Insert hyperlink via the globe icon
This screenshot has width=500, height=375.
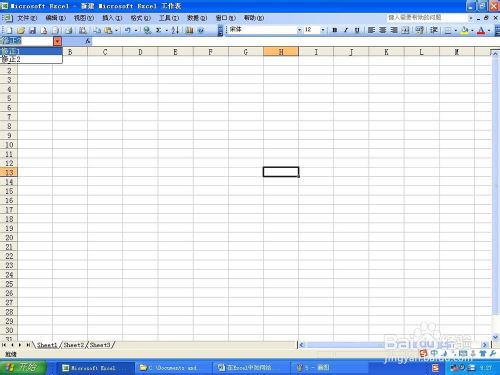click(x=147, y=30)
